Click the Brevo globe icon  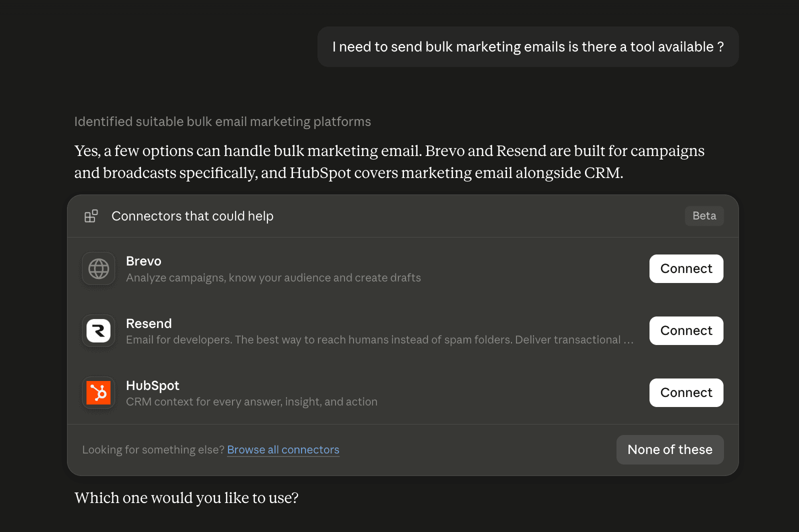(x=98, y=269)
